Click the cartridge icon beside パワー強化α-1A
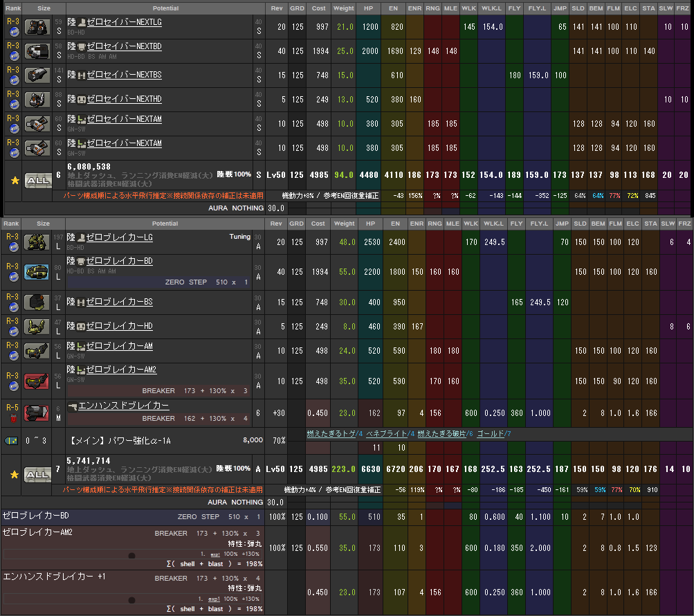This screenshot has height=616, width=694. point(12,441)
